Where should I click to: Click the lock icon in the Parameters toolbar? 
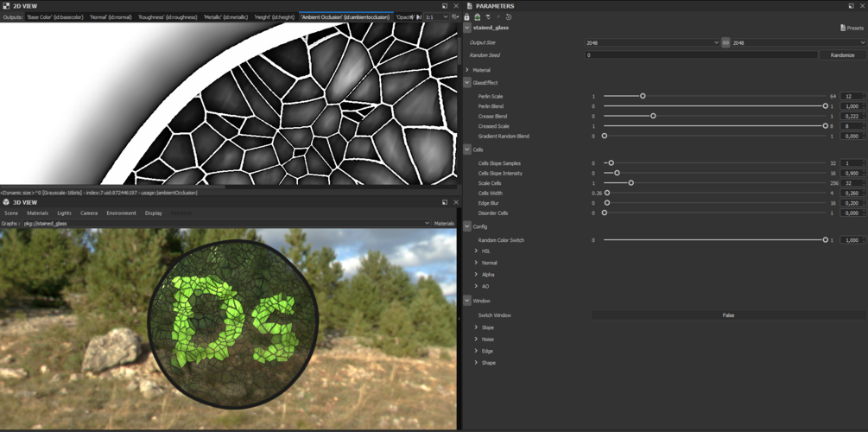point(467,17)
